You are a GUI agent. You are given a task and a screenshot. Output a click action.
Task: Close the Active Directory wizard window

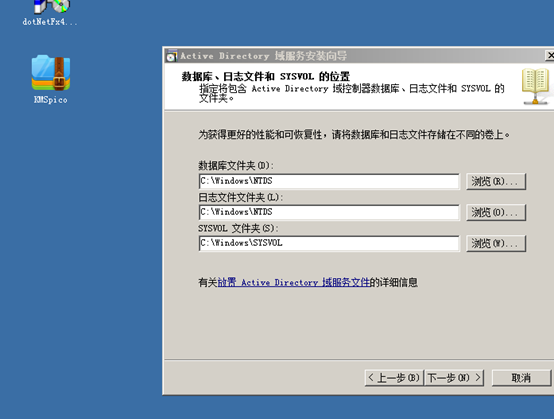tap(550, 55)
